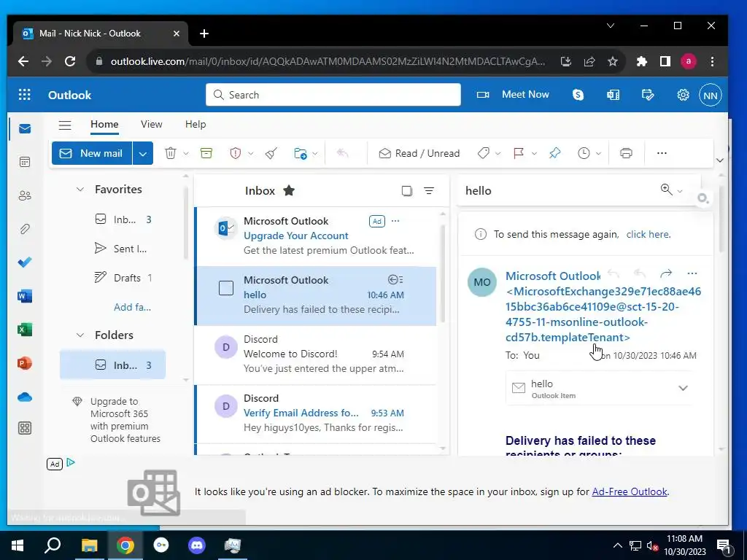Open the Discord 'Verify Email Address' email
The height and width of the screenshot is (560, 747).
[317, 414]
